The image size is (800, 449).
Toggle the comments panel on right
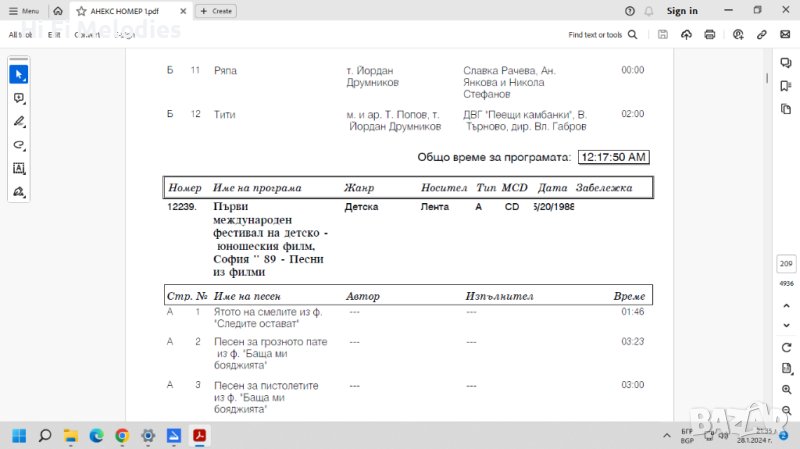(x=786, y=62)
